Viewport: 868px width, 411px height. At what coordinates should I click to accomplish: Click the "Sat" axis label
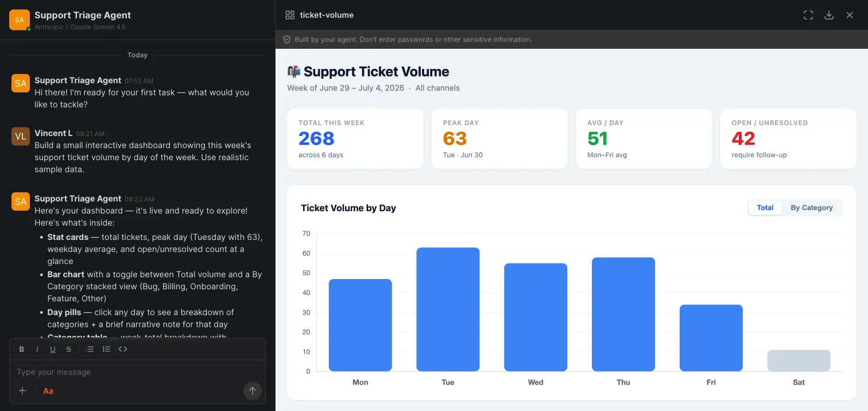point(799,382)
